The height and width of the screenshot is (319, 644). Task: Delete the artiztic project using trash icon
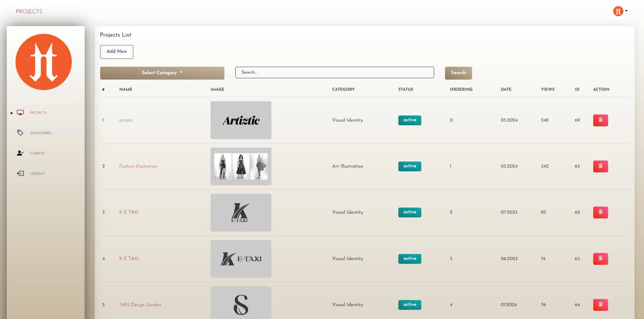point(600,120)
